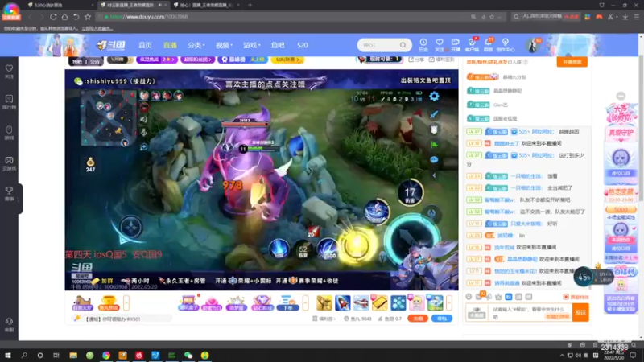
Task: Open the 首页 home menu item
Action: point(145,45)
